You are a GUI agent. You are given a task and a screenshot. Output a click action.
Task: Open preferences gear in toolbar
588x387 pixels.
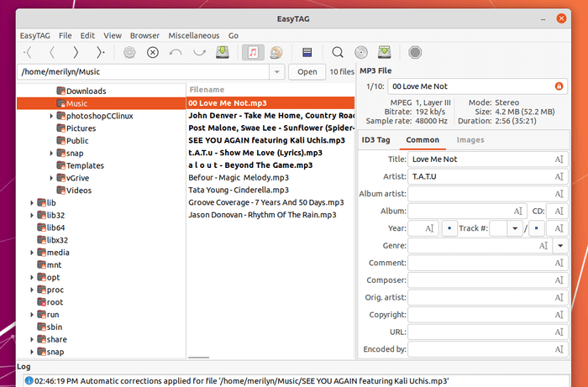pos(129,52)
